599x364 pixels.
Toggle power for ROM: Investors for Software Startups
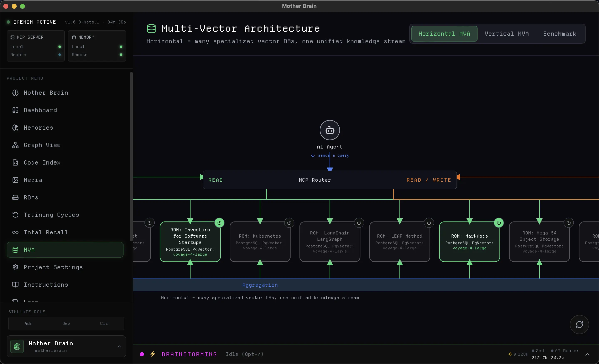(x=219, y=223)
